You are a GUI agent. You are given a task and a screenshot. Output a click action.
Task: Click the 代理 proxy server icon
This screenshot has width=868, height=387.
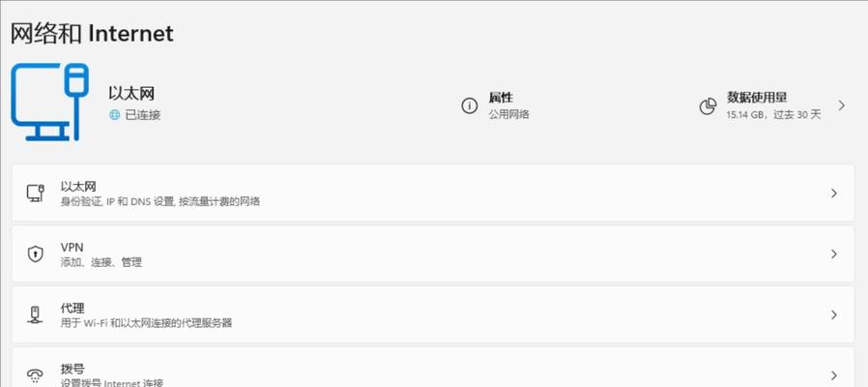[36, 314]
